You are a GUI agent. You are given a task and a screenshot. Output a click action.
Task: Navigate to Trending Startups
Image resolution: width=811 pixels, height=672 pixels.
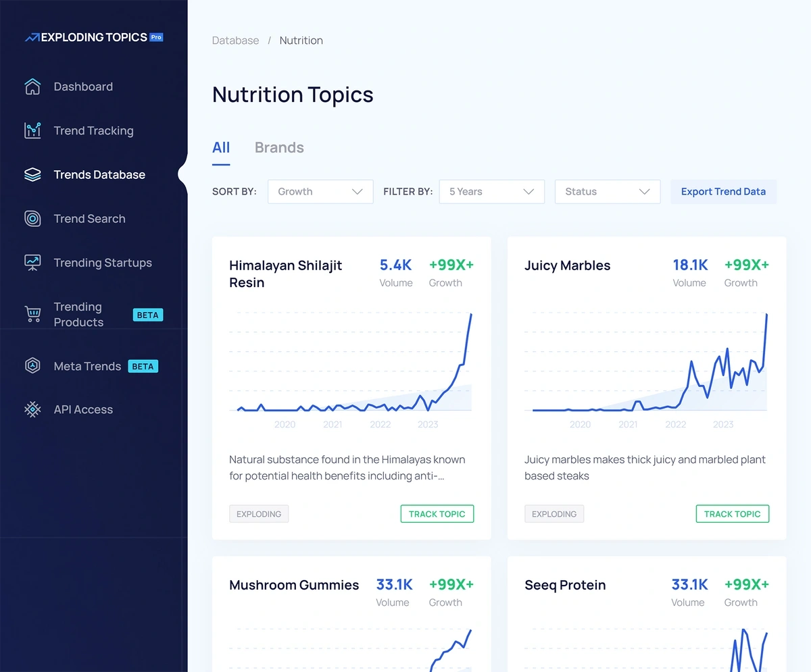tap(103, 263)
